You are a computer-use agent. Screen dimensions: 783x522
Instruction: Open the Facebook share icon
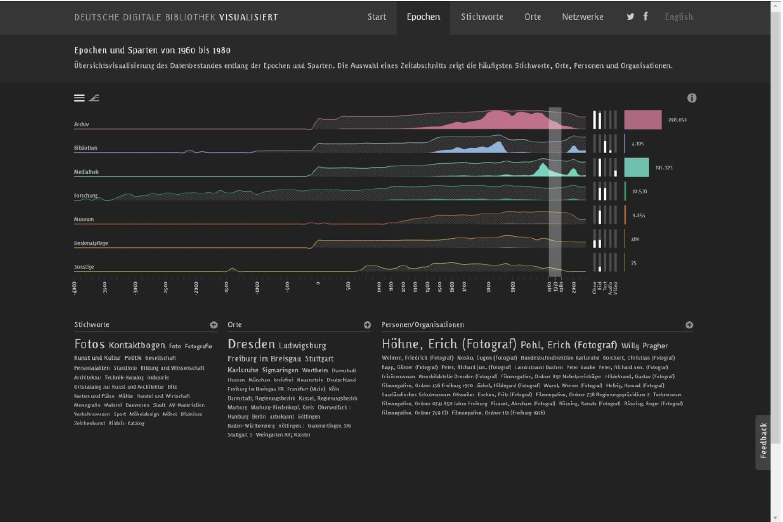645,17
